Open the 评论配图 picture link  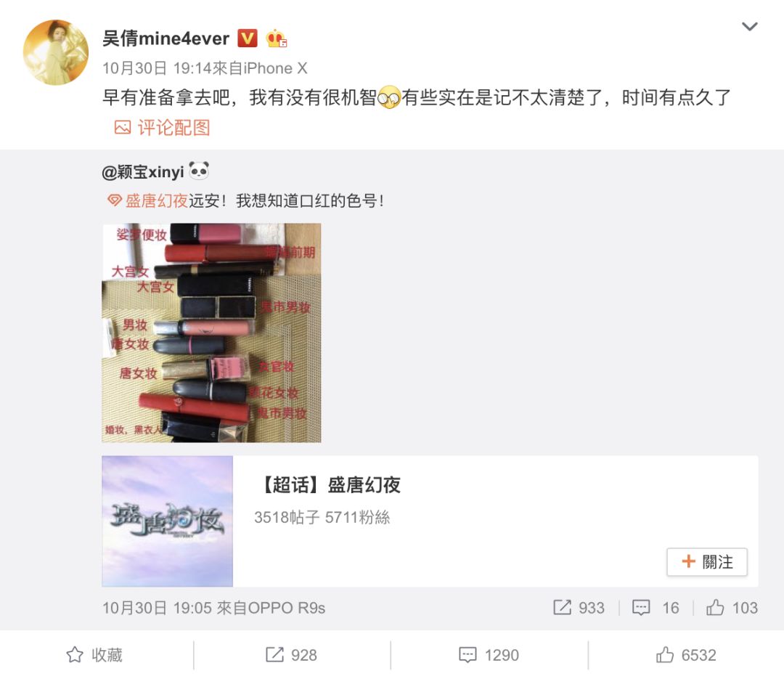point(162,128)
